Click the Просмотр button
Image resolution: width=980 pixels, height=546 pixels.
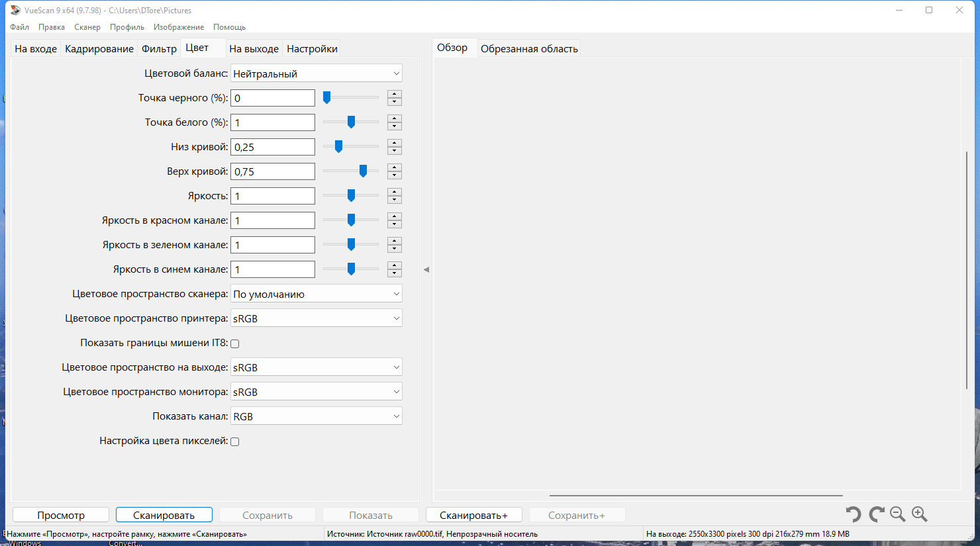(61, 515)
